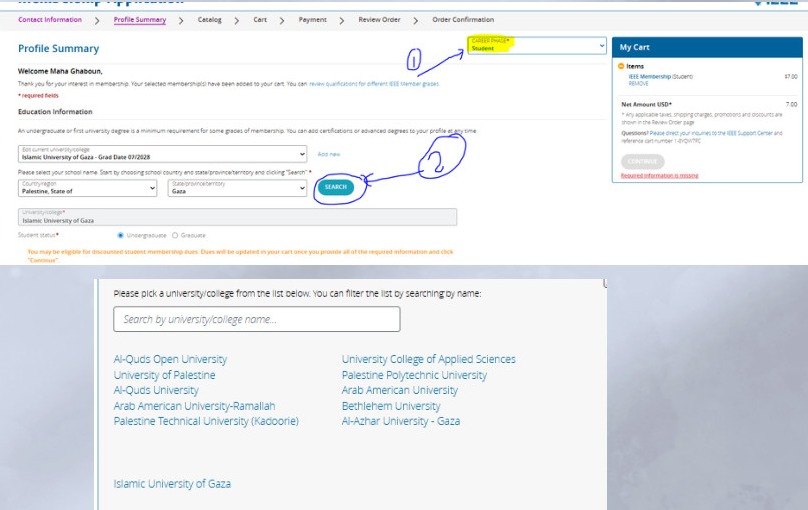808x510 pixels.
Task: Click REMOVE under IEEE Membership item
Action: pos(638,83)
